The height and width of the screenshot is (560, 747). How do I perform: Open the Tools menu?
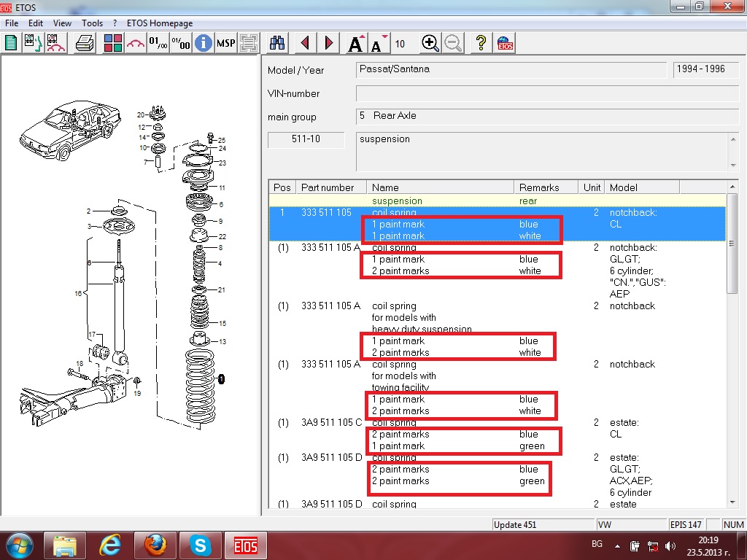pyautogui.click(x=92, y=23)
